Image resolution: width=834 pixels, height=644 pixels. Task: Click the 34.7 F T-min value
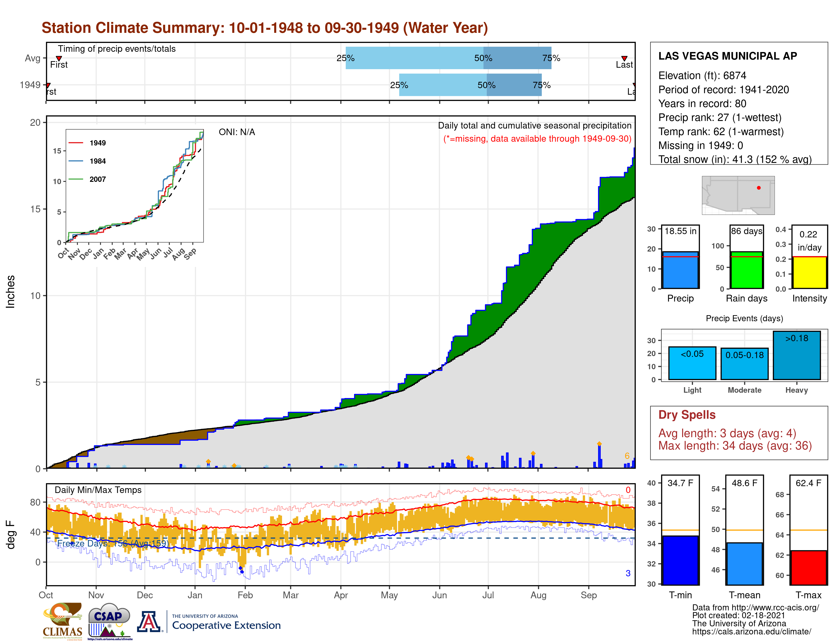[681, 483]
